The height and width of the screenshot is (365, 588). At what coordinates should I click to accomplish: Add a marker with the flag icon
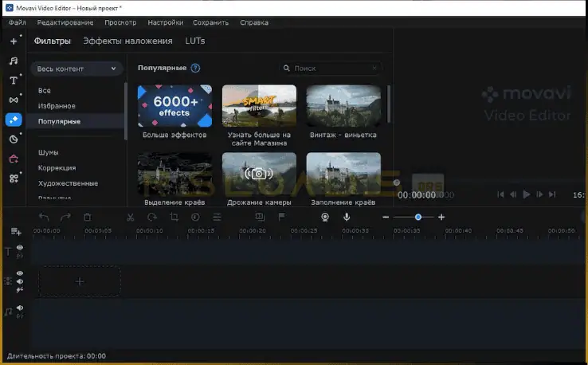click(281, 217)
